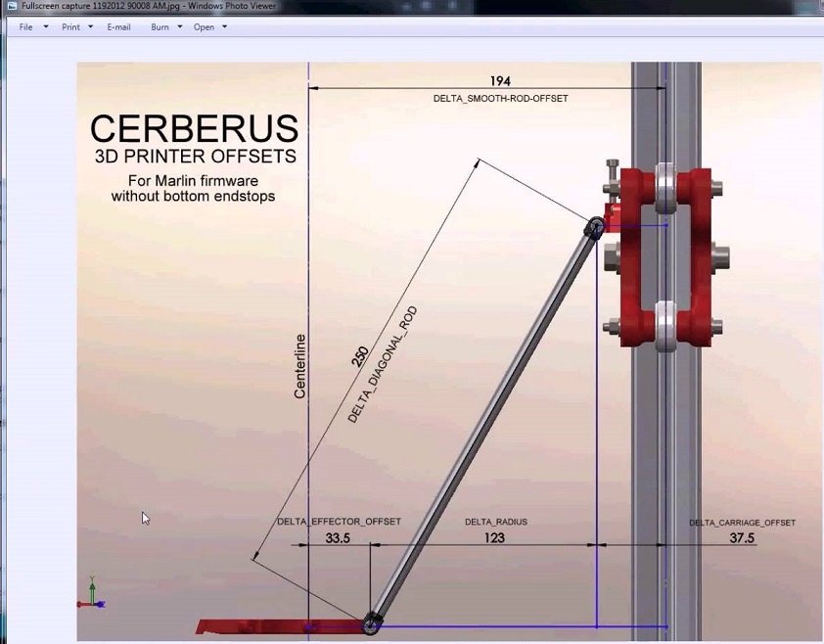Click the E-mail menu item
824x644 pixels.
[118, 26]
